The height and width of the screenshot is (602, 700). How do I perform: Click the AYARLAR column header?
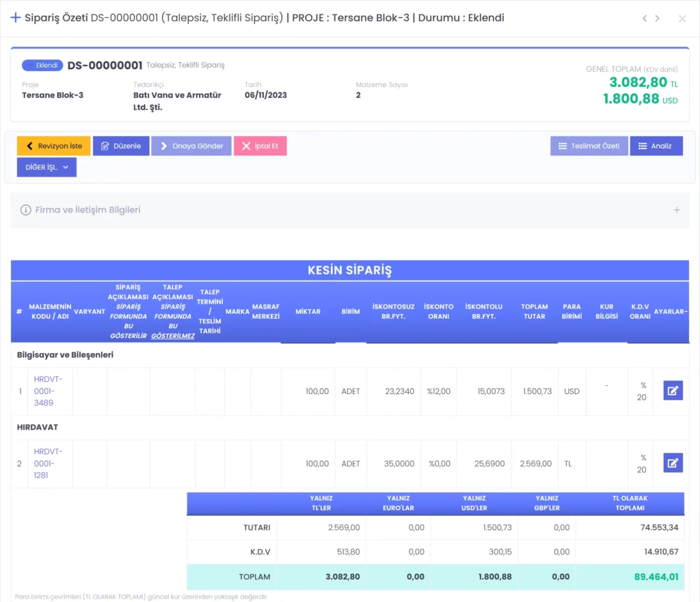[670, 312]
